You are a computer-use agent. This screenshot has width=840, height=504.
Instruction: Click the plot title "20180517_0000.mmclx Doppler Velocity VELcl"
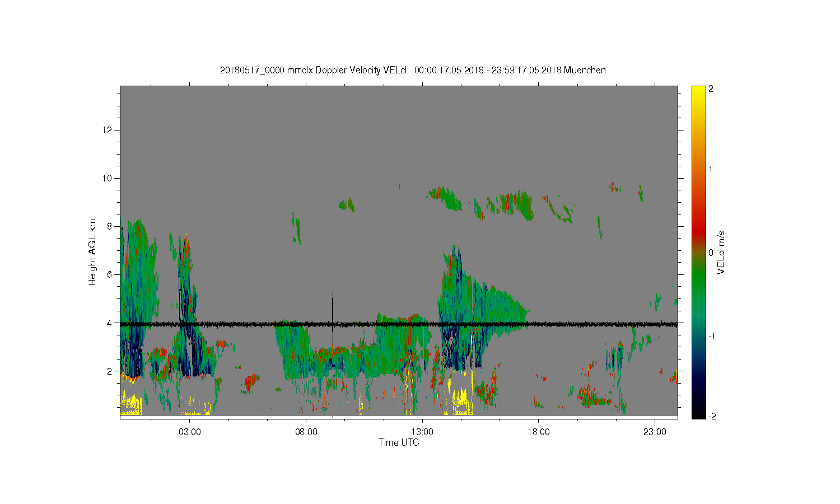pos(313,70)
